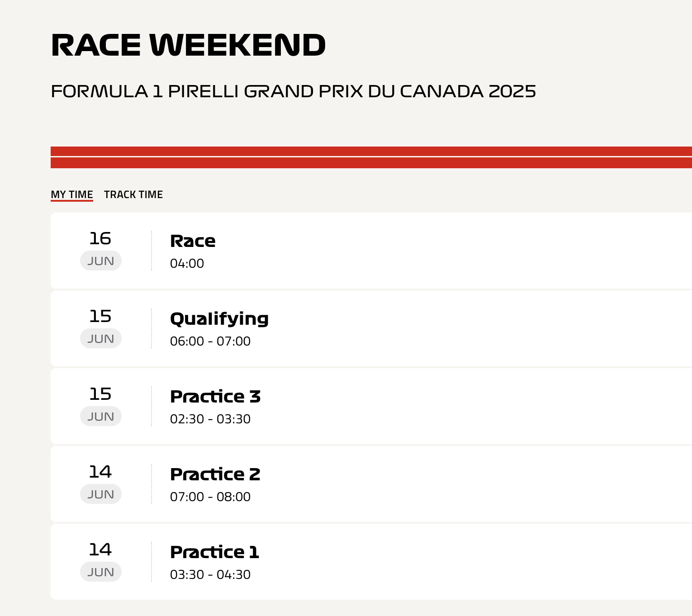Click the Grand Prix du Canada 2025 title
Image resolution: width=692 pixels, height=616 pixels.
tap(294, 91)
